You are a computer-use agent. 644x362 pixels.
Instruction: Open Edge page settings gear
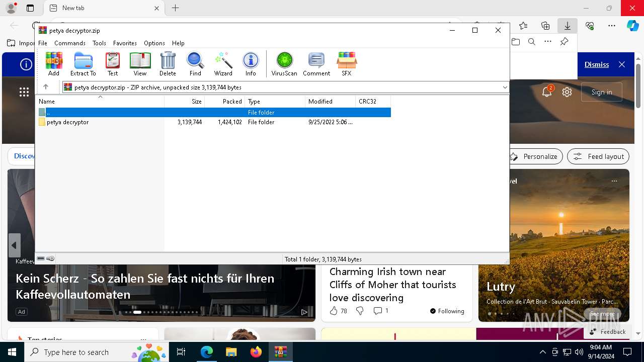[x=567, y=92]
